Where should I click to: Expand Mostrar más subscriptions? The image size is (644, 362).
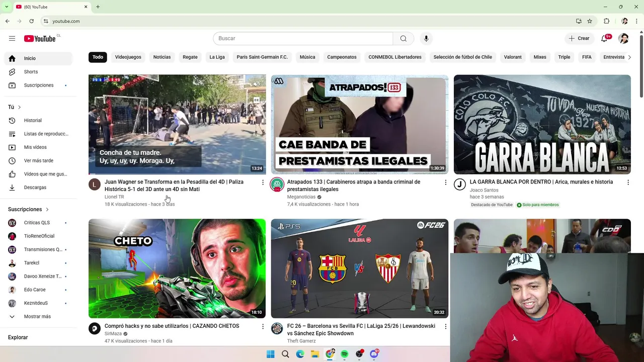click(x=38, y=317)
